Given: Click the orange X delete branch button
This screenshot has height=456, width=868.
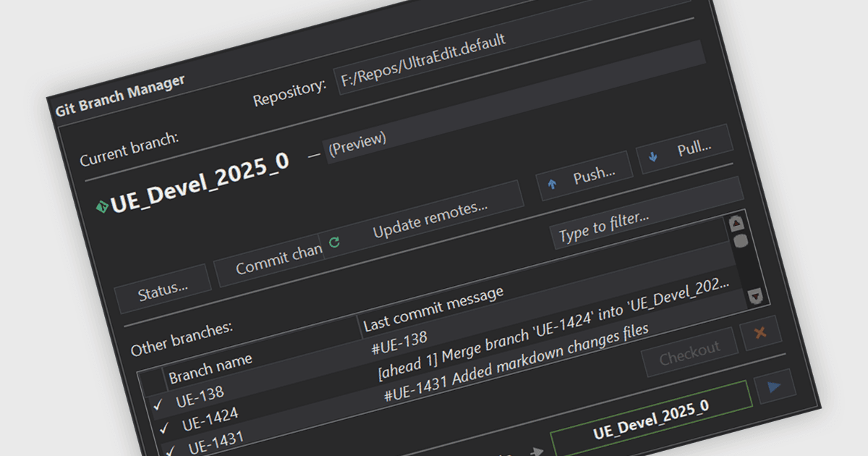Looking at the screenshot, I should (760, 334).
